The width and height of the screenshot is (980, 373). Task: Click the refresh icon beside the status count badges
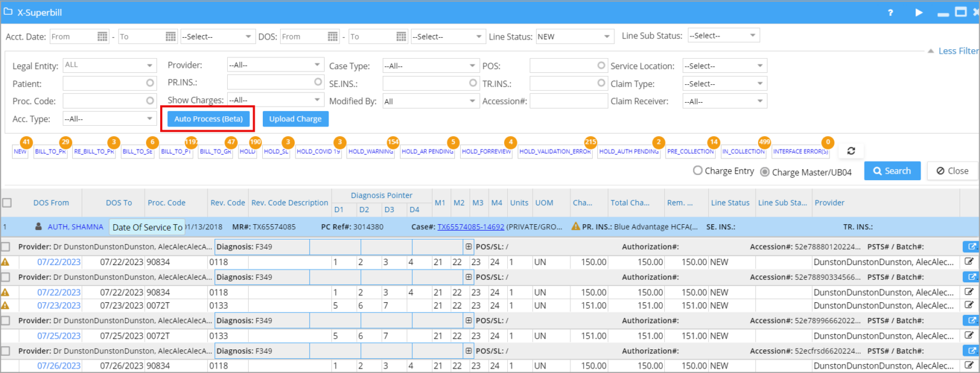click(851, 150)
